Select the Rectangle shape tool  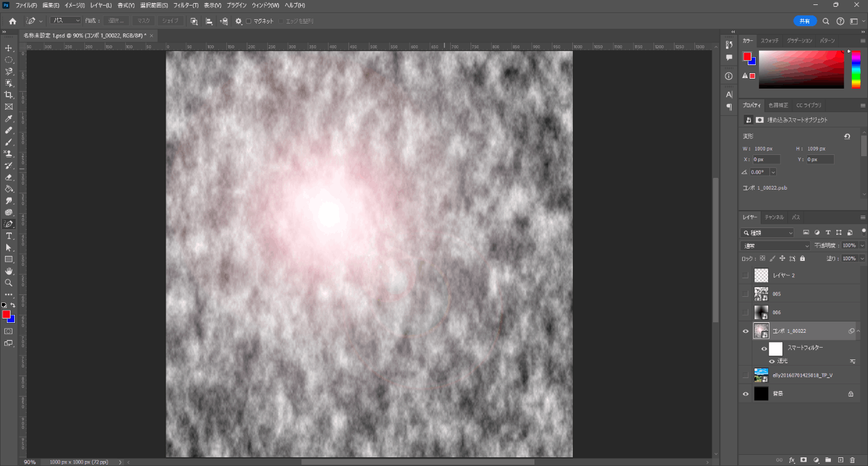pyautogui.click(x=9, y=260)
